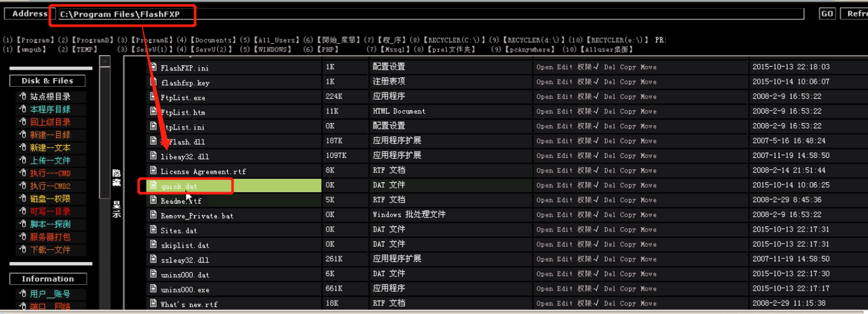Click the file icon beside FlashFXP.ini
The image size is (868, 314).
coord(152,67)
